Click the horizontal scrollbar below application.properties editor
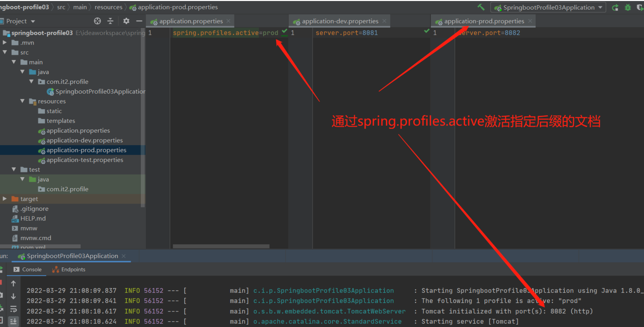Viewport: 644px width, 327px height. pos(221,246)
